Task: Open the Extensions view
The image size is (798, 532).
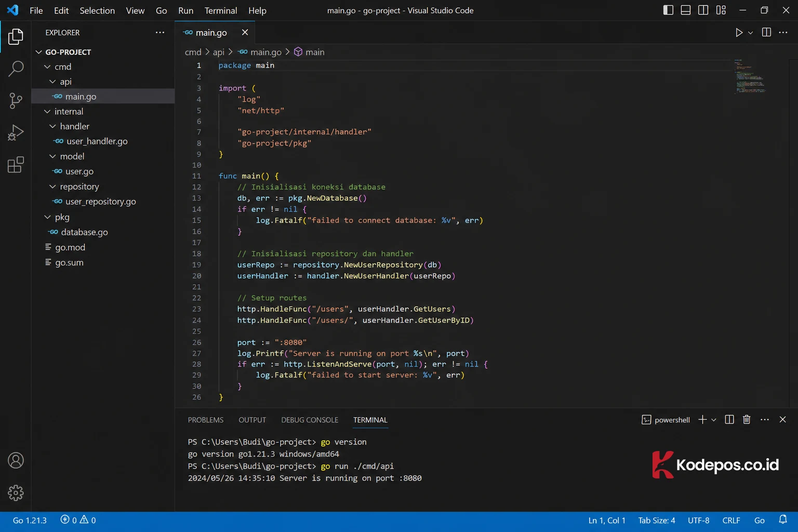Action: pyautogui.click(x=16, y=165)
